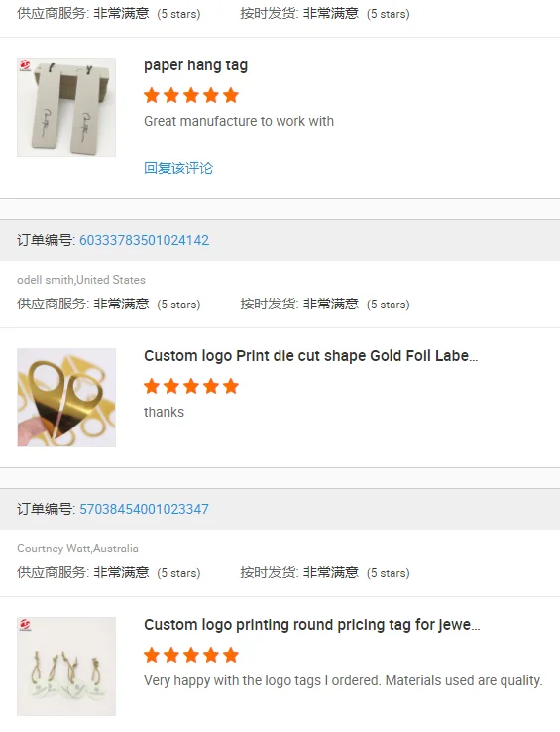
Task: Click the first star of paper hang tag rating
Action: click(x=152, y=95)
